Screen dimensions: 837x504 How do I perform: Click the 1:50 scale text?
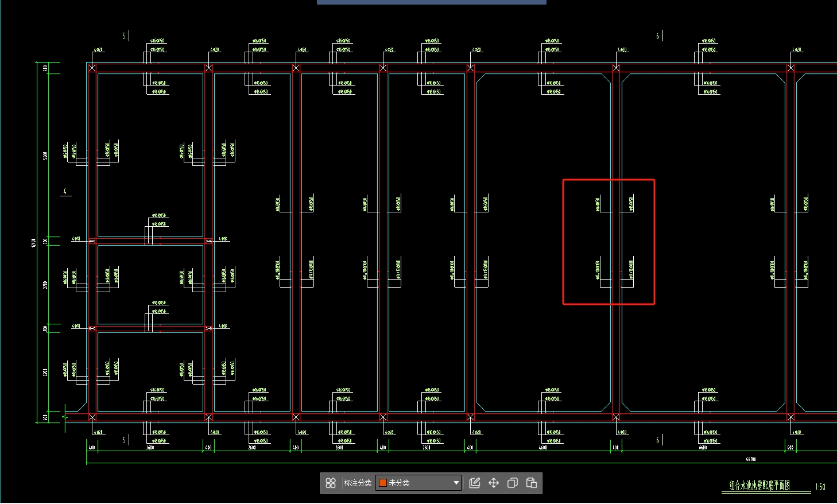click(x=820, y=487)
